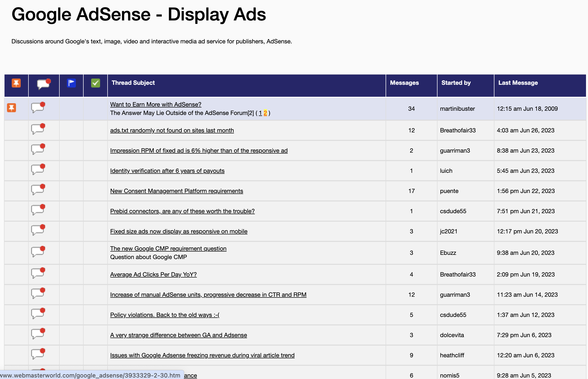Image resolution: width=588 pixels, height=379 pixels.
Task: Click the 'Messages' column header
Action: (x=404, y=83)
